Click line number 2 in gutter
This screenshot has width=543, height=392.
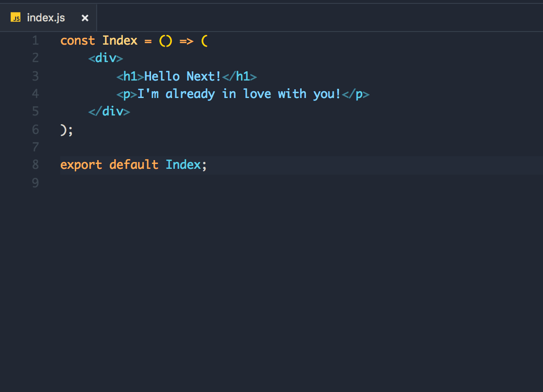[x=35, y=58]
